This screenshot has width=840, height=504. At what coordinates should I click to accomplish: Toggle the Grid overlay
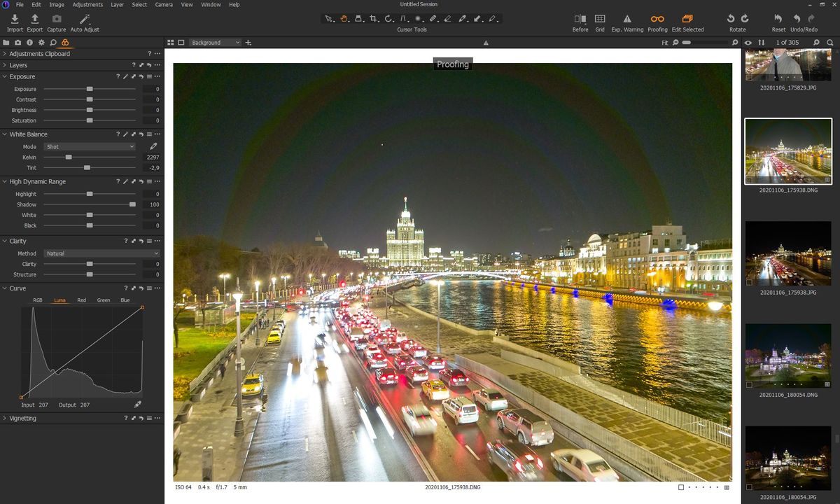coord(600,20)
